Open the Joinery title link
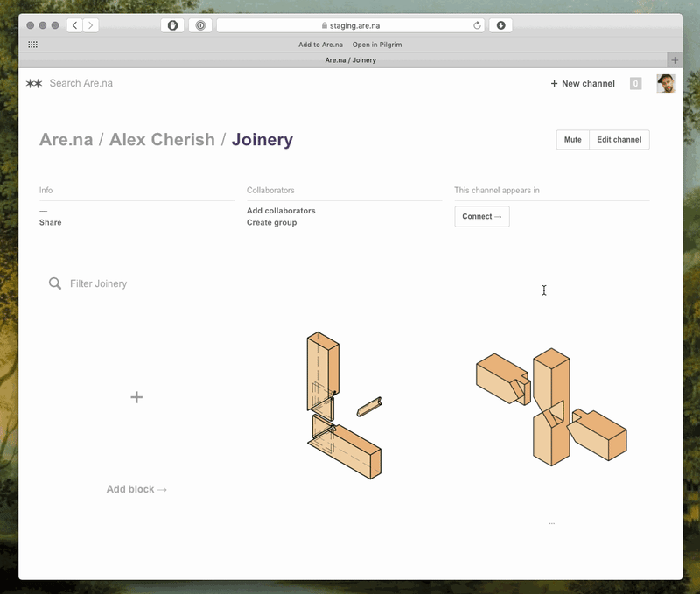Screen dimensions: 700x594 pyautogui.click(x=262, y=140)
